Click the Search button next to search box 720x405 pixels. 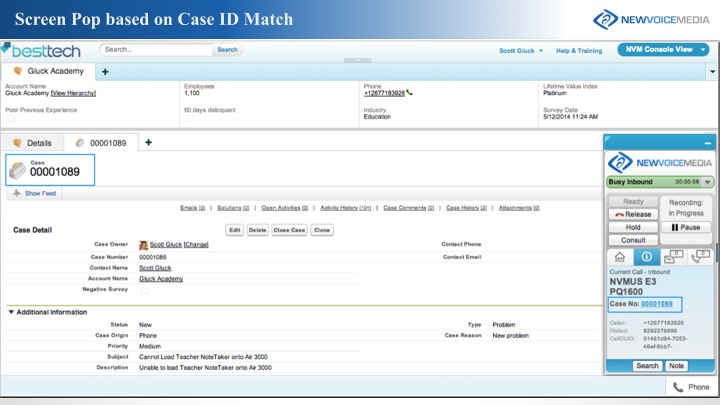click(x=227, y=50)
